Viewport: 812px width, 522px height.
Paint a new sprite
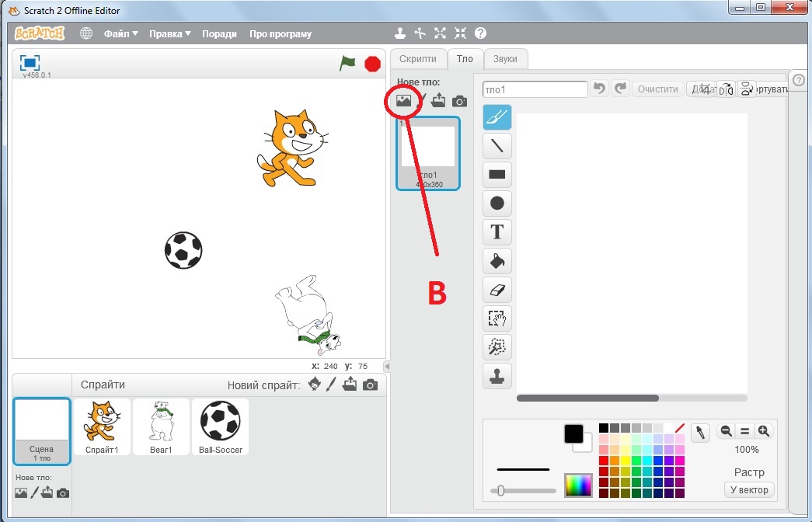click(x=332, y=385)
